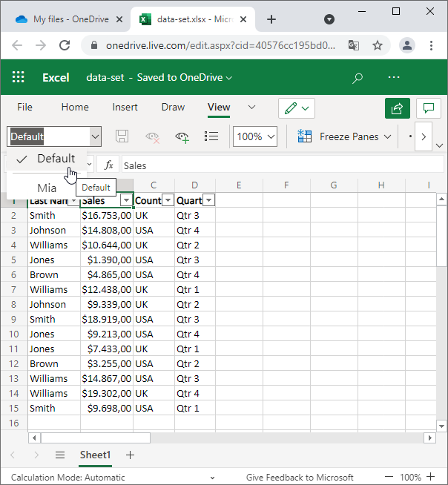Click cell with Brown in row 6

tap(44, 274)
